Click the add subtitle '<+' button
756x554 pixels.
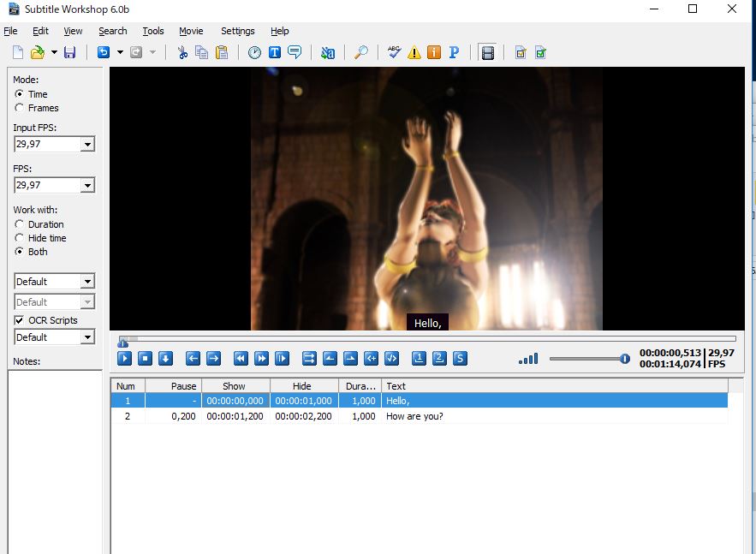pyautogui.click(x=372, y=358)
